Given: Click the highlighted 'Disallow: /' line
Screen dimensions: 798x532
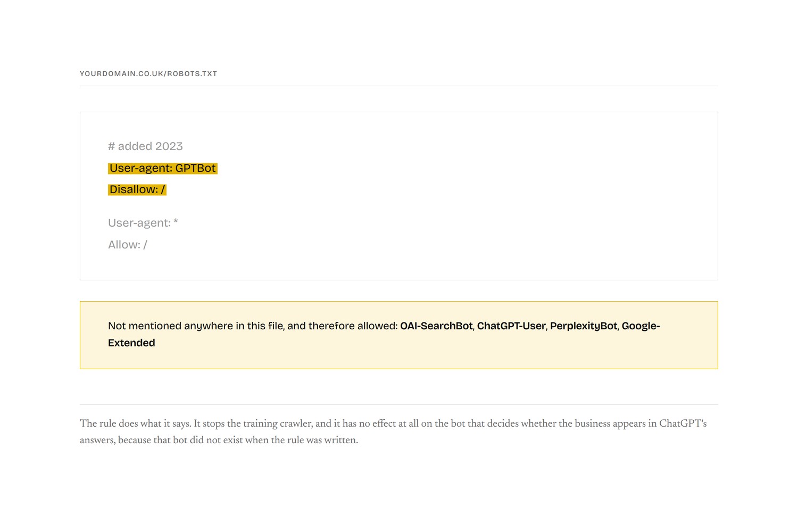Looking at the screenshot, I should click(x=137, y=189).
